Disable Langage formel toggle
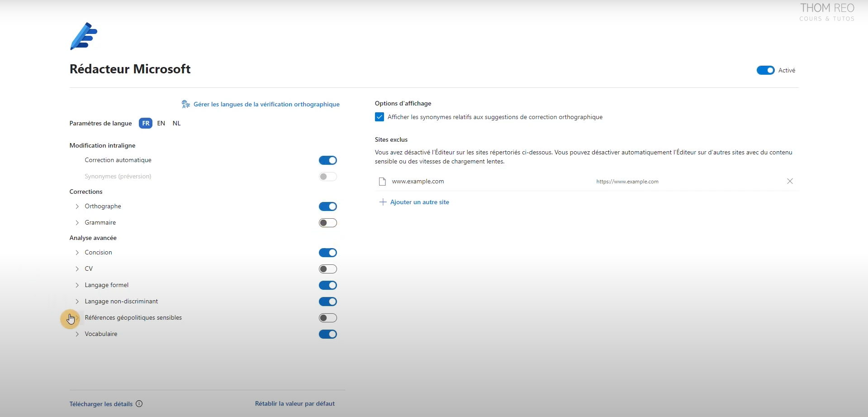The width and height of the screenshot is (868, 417). 328,285
